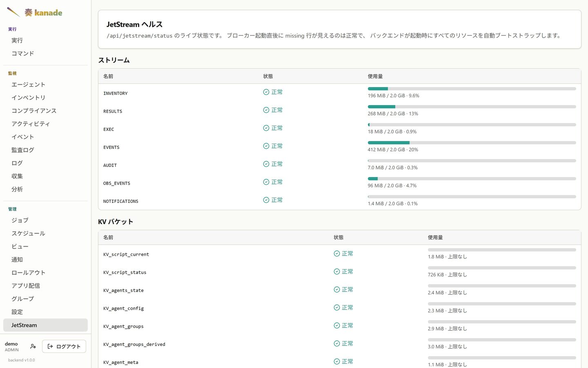Click the NOTIFICATIONS stream name
588x368 pixels.
(121, 202)
